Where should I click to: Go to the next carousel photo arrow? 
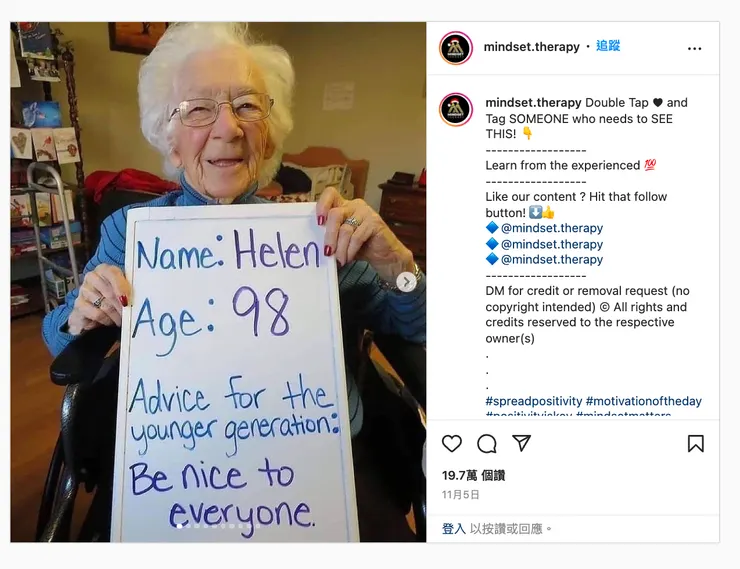(x=406, y=282)
